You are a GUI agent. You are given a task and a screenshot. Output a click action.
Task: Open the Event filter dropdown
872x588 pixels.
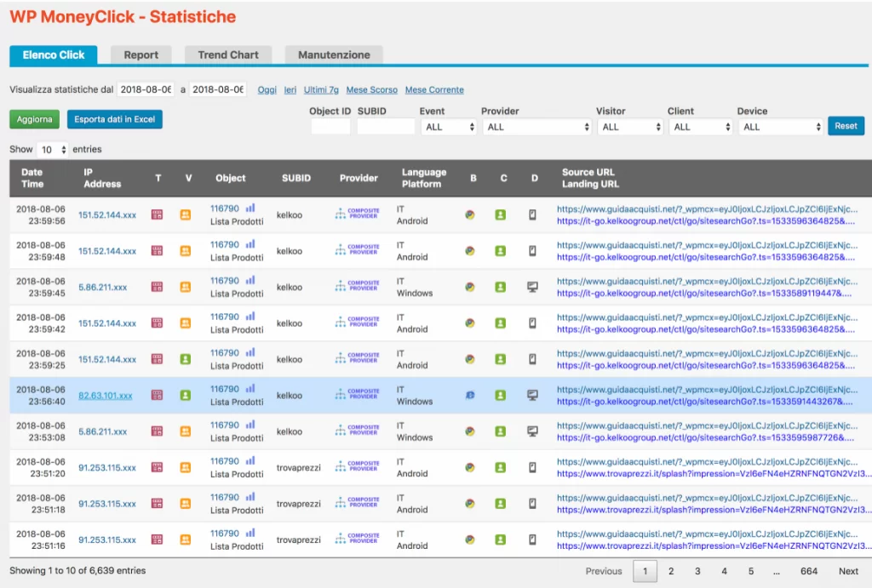coord(449,127)
